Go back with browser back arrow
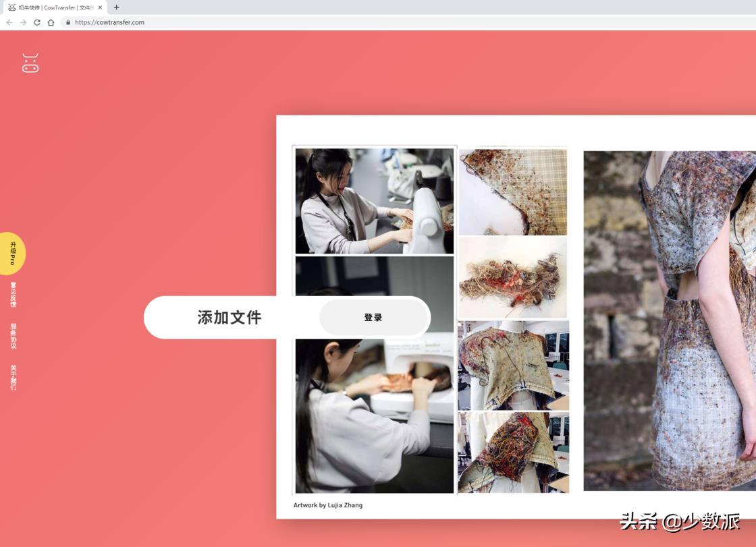 (x=9, y=22)
